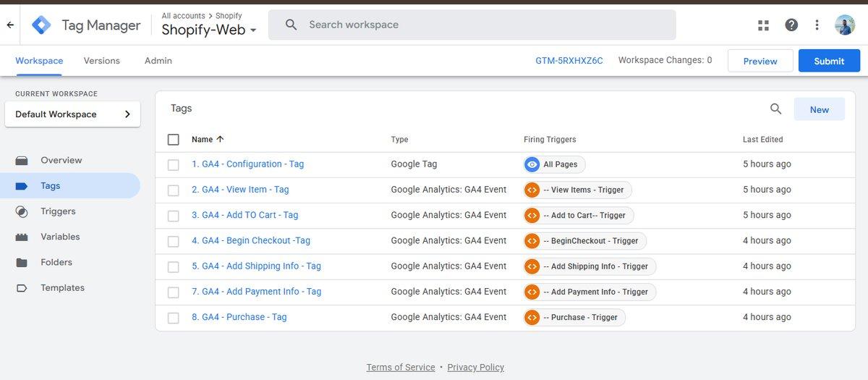
Task: Click the New tag button
Action: [x=820, y=109]
